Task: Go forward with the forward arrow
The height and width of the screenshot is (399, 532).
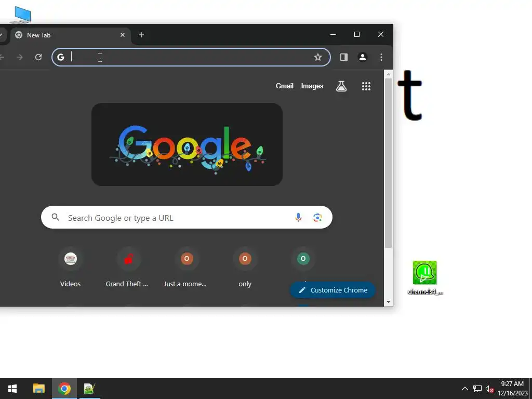Action: point(20,57)
